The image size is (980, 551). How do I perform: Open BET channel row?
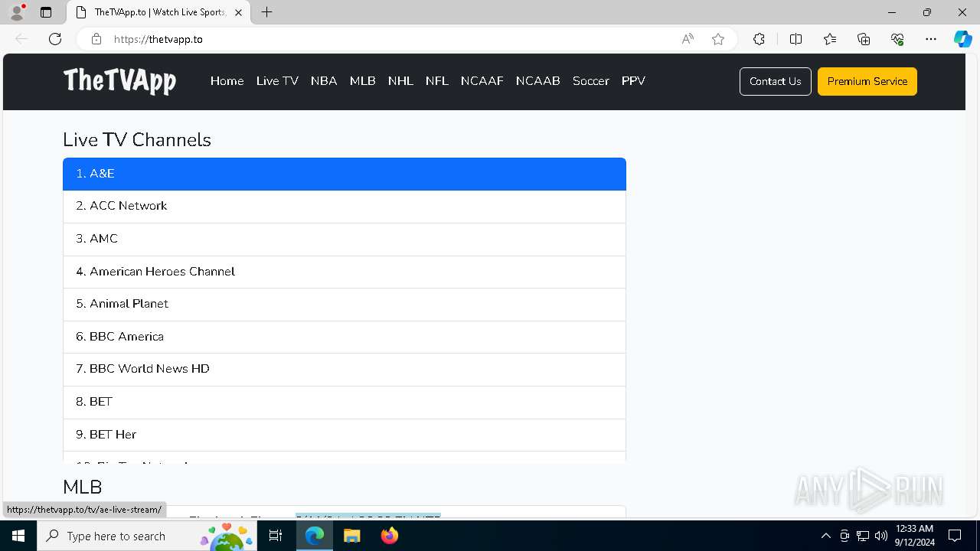345,402
